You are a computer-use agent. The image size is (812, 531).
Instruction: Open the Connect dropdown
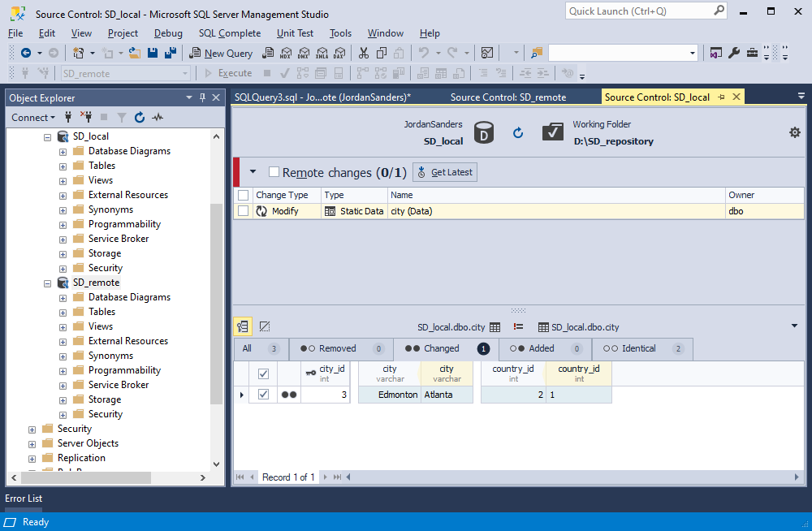pyautogui.click(x=33, y=118)
